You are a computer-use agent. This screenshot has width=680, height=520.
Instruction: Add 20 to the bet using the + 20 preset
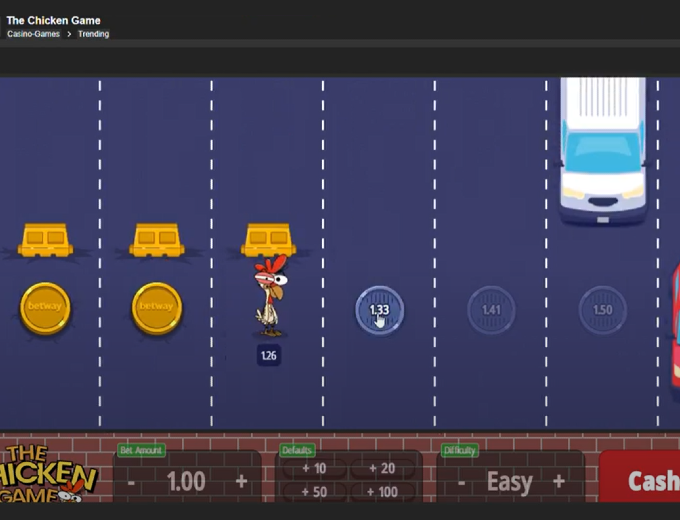(x=381, y=469)
